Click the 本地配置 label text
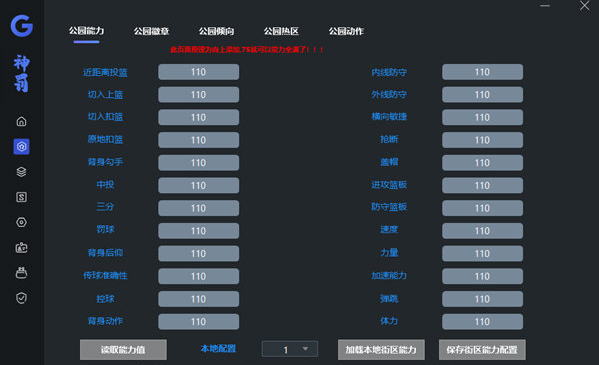Screen dimensions: 599x365 point(218,349)
